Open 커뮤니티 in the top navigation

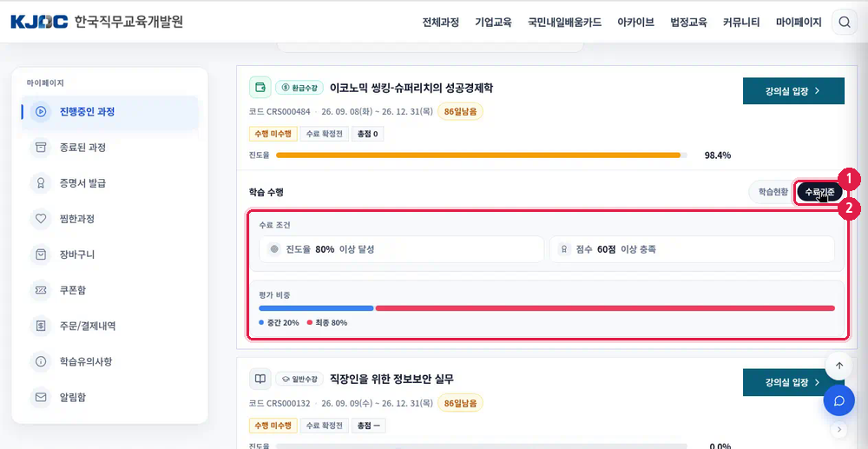(x=741, y=23)
